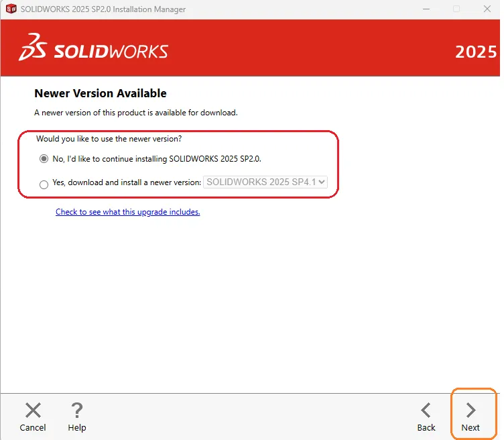Click the 2025 label in the banner
The height and width of the screenshot is (440, 504).
(476, 52)
